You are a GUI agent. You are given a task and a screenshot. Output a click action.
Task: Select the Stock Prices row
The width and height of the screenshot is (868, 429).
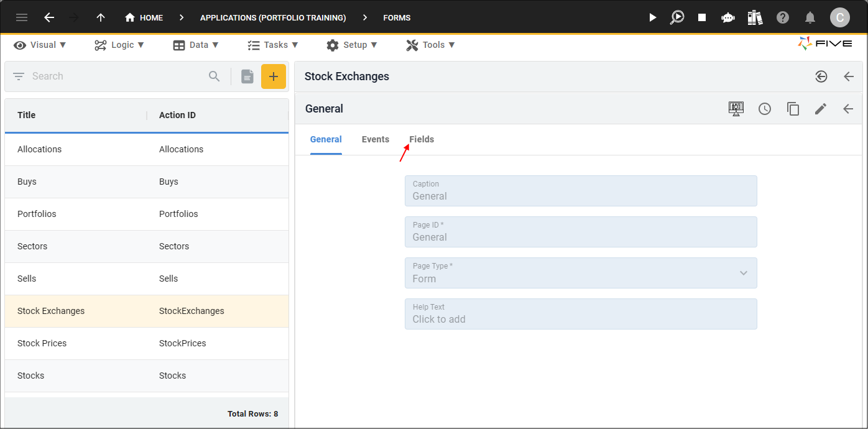(x=147, y=343)
